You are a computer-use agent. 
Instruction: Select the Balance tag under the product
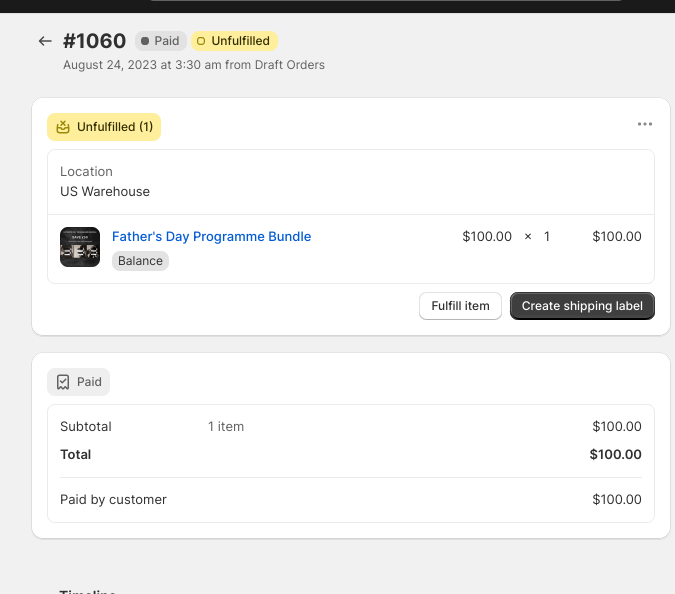click(140, 261)
